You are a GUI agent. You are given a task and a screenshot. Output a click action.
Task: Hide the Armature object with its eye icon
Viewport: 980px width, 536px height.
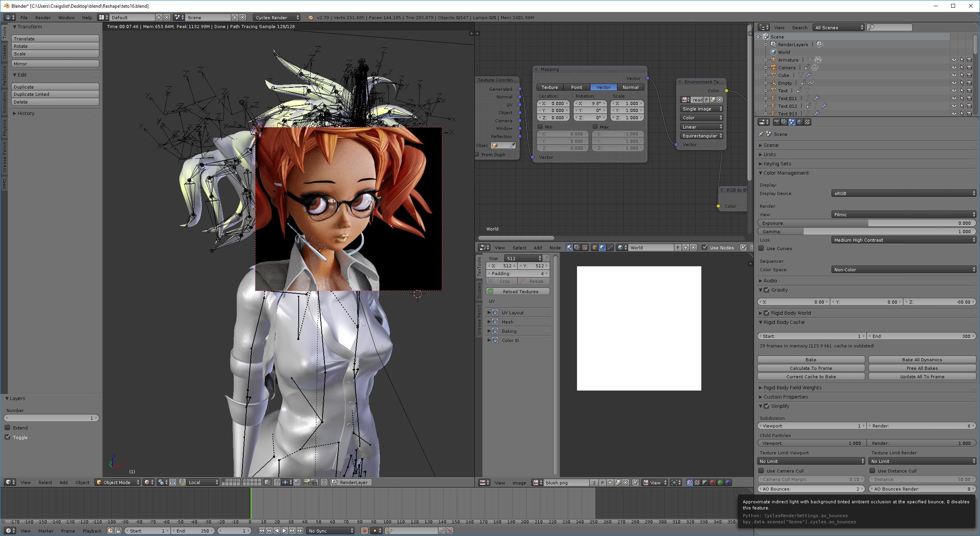[954, 60]
